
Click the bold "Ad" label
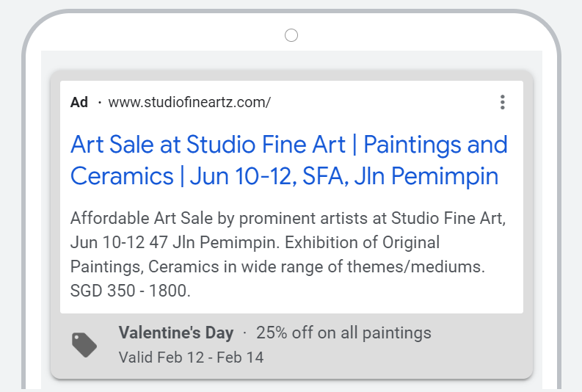pos(79,103)
